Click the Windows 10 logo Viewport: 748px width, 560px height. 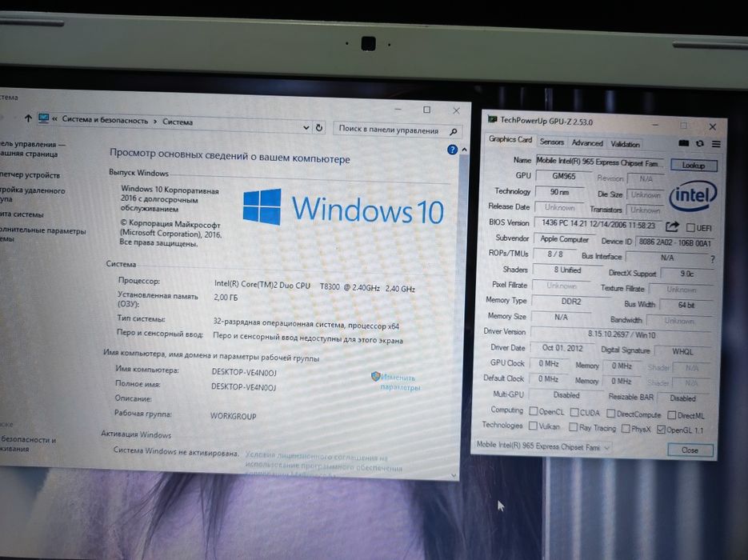click(x=343, y=208)
